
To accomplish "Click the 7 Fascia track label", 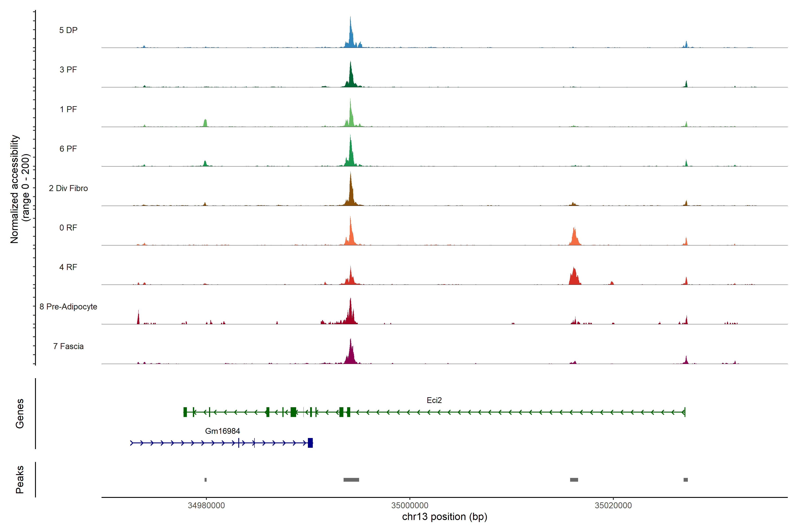I will click(68, 346).
